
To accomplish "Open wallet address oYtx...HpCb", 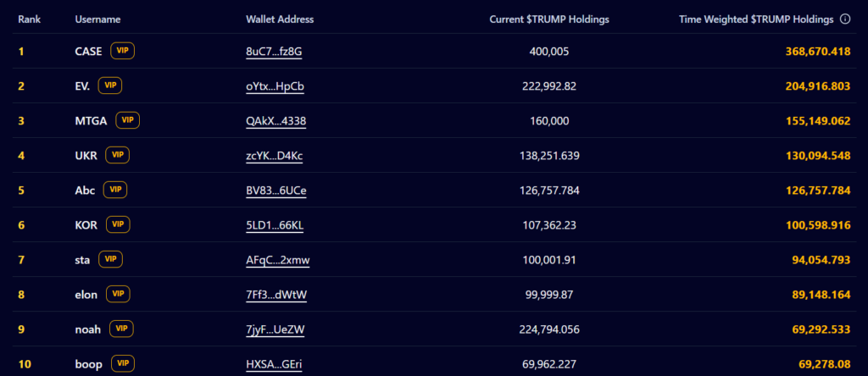I will pyautogui.click(x=275, y=87).
